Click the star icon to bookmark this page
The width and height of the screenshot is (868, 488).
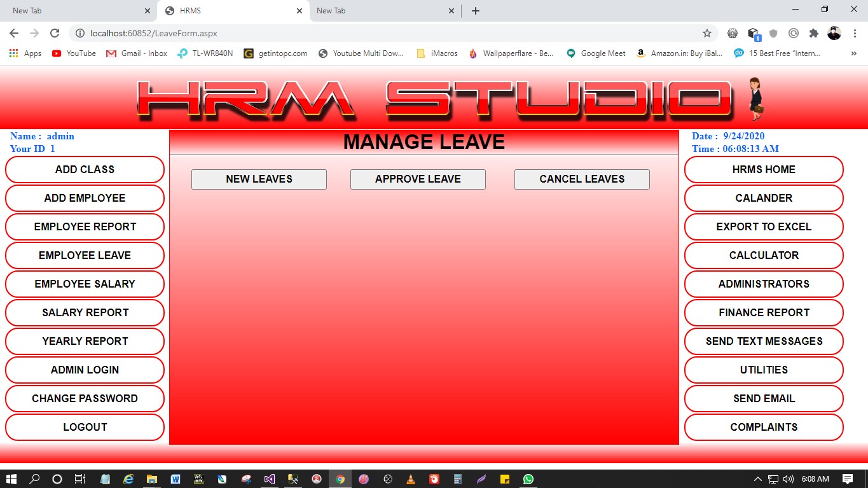(x=706, y=33)
